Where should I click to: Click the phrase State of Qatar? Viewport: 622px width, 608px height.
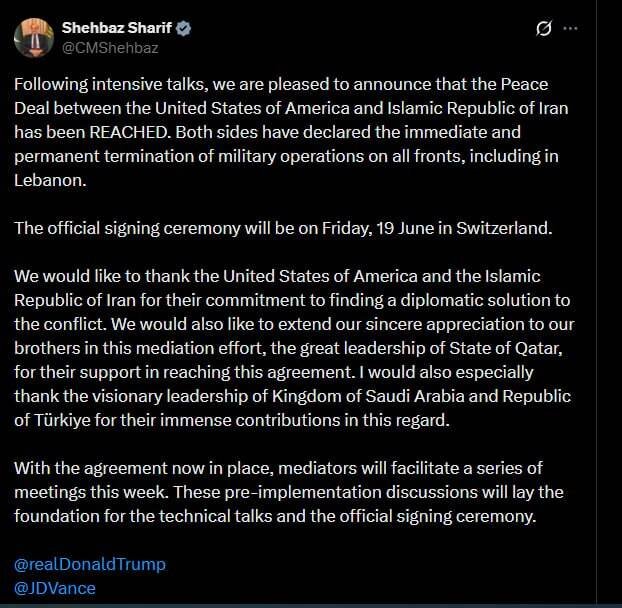506,348
